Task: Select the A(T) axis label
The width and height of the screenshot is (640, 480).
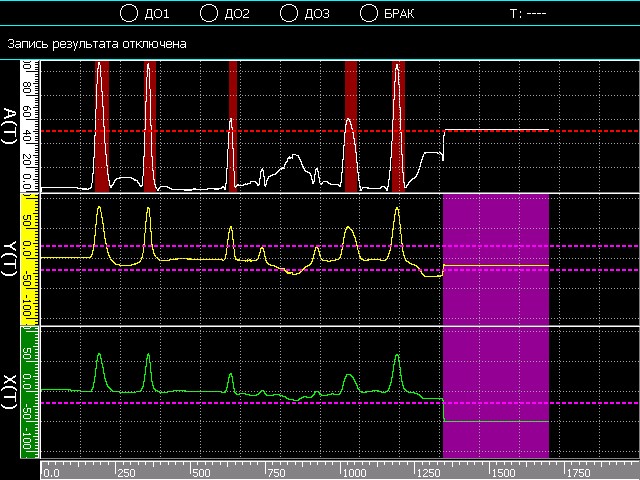Action: [9, 127]
